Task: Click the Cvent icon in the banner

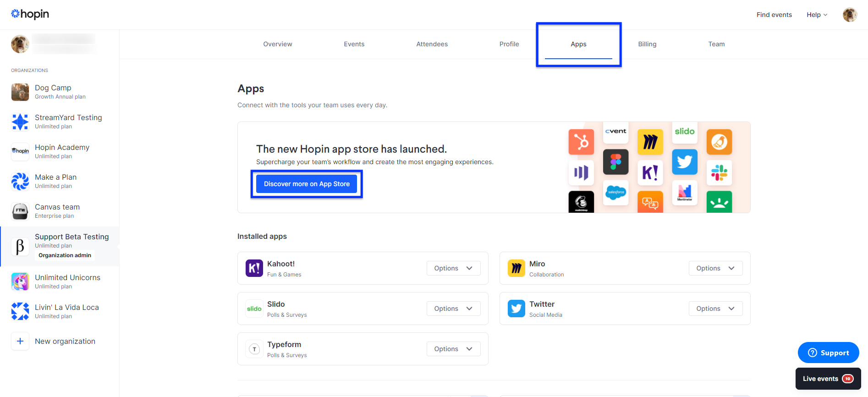Action: tap(615, 132)
